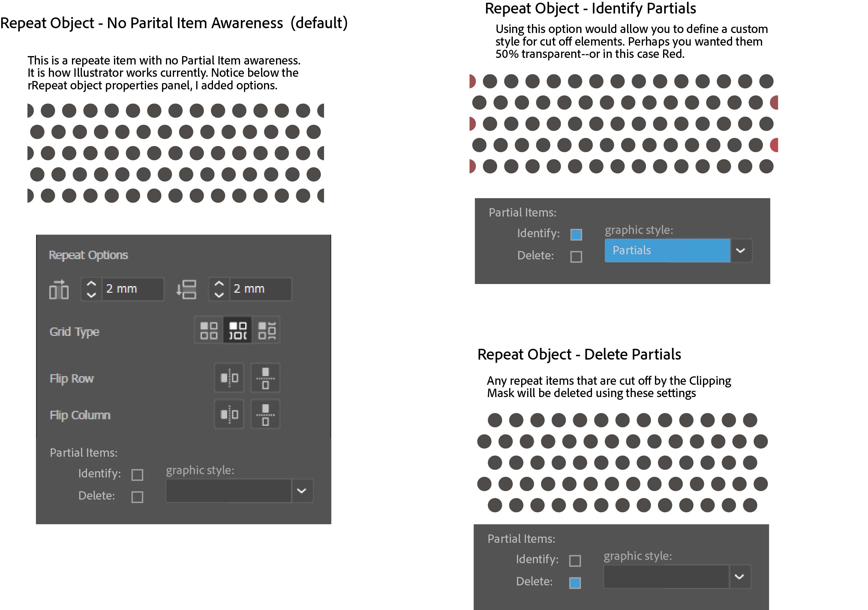868x610 pixels.
Task: Increase horizontal spacing with the up stepper
Action: [92, 283]
